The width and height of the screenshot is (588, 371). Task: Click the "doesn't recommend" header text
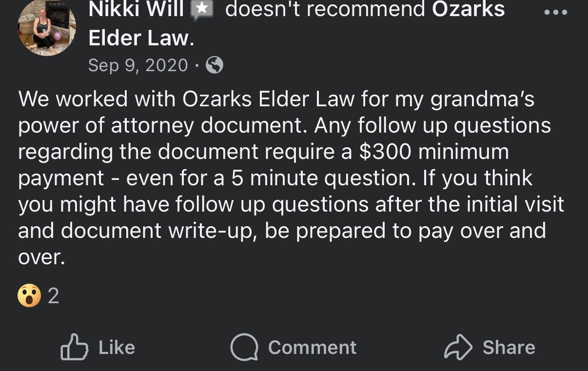325,9
